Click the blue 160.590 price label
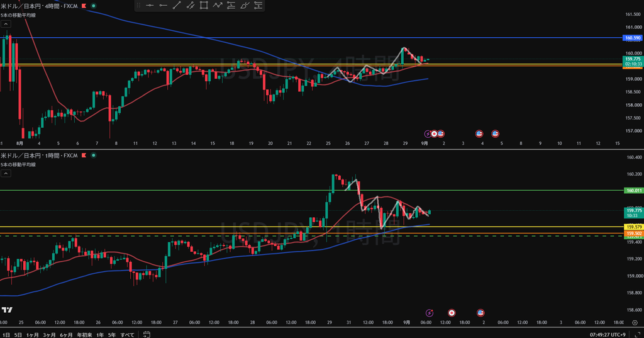 (x=633, y=38)
